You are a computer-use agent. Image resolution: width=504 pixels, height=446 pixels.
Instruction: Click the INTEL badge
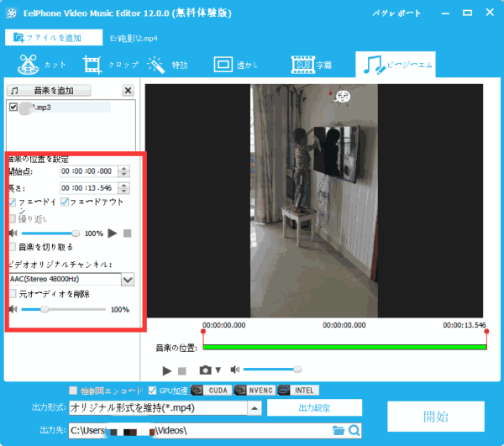click(x=298, y=390)
